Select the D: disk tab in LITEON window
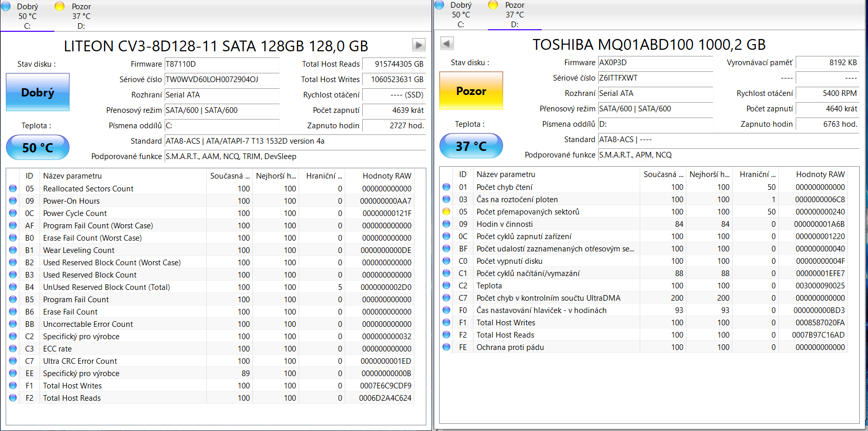Screen dimensions: 868x431 coord(81,16)
